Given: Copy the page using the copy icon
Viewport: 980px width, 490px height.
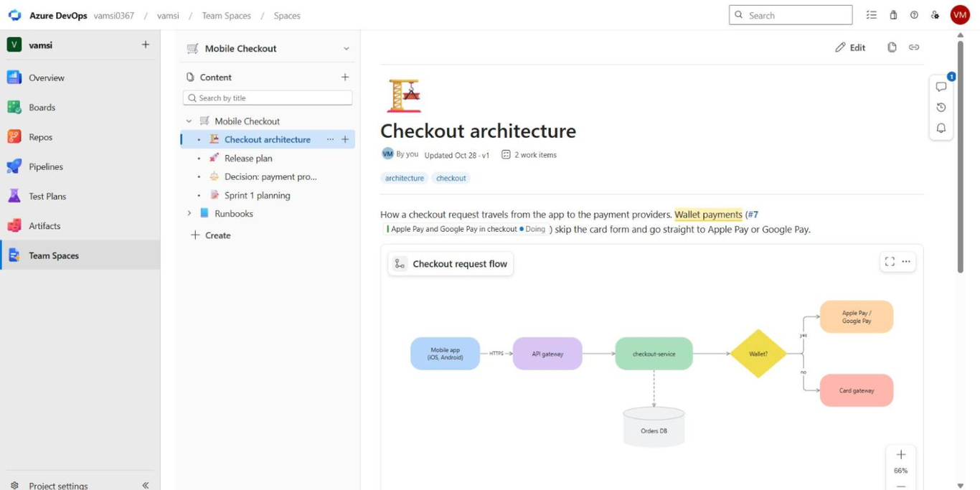Looking at the screenshot, I should [x=892, y=47].
